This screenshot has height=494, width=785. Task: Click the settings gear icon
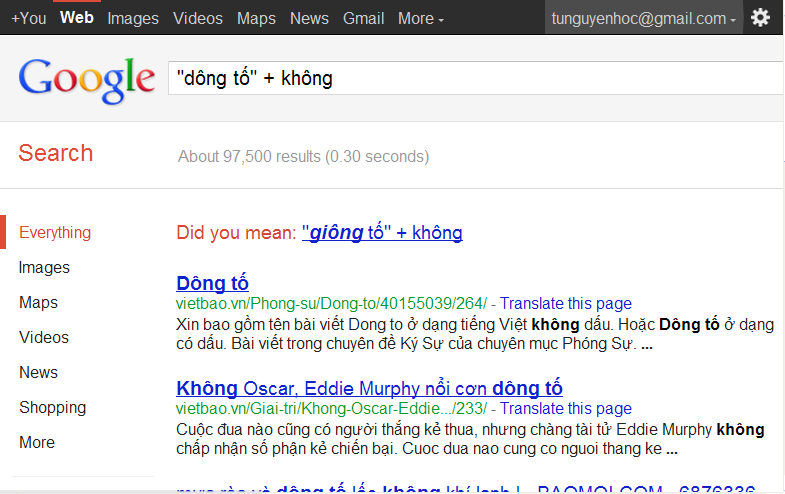pos(761,18)
